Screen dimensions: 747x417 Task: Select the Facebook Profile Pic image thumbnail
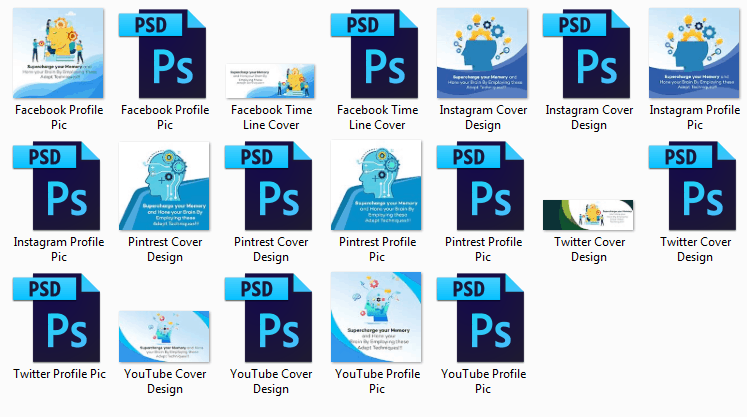pos(58,53)
